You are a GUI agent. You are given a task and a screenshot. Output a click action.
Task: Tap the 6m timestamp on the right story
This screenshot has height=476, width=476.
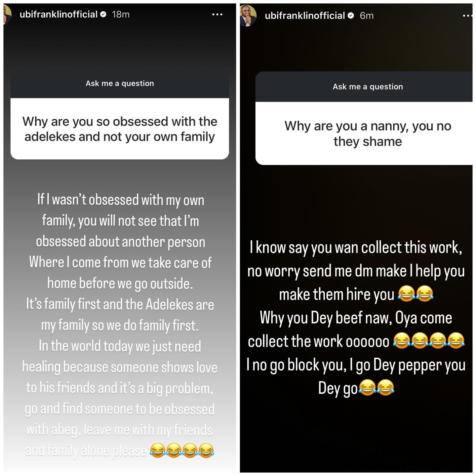(367, 16)
